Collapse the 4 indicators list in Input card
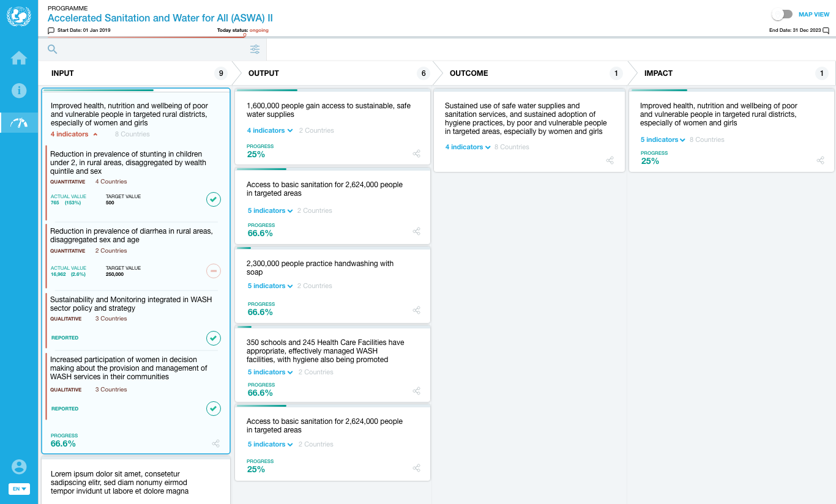The image size is (836, 504). tap(74, 134)
